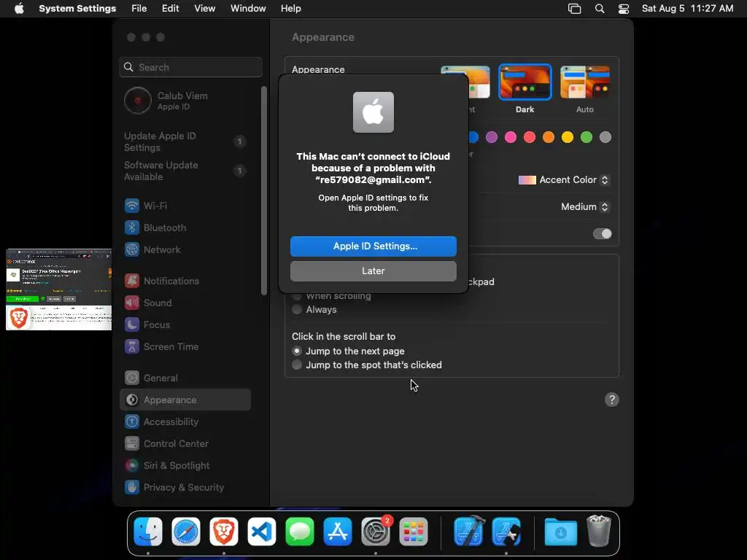Image resolution: width=747 pixels, height=560 pixels.
Task: Click the Stage Manager menu bar icon
Action: coord(575,9)
